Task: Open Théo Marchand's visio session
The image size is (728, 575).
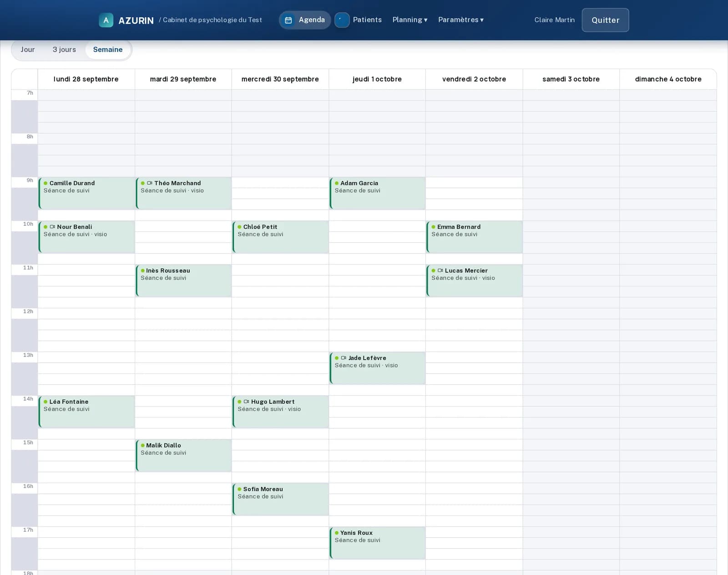Action: [183, 193]
